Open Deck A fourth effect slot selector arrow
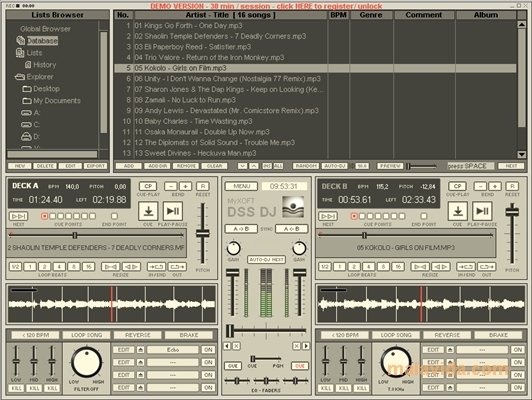Viewport: 532px width, 400px height. (140, 387)
